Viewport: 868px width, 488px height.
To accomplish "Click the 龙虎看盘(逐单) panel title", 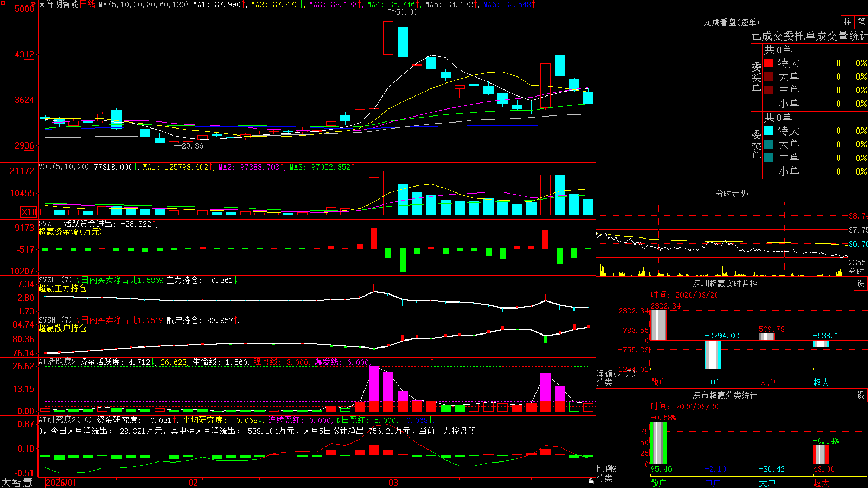I will (x=731, y=22).
